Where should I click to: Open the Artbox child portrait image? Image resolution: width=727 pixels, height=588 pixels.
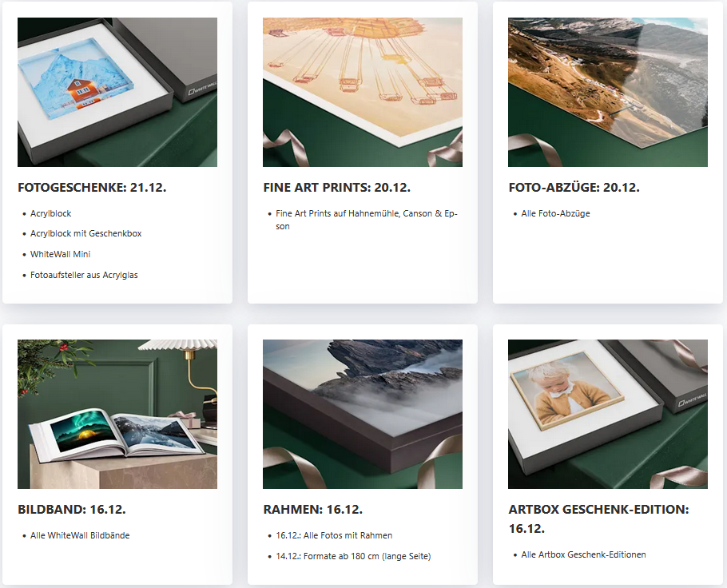[x=608, y=414]
